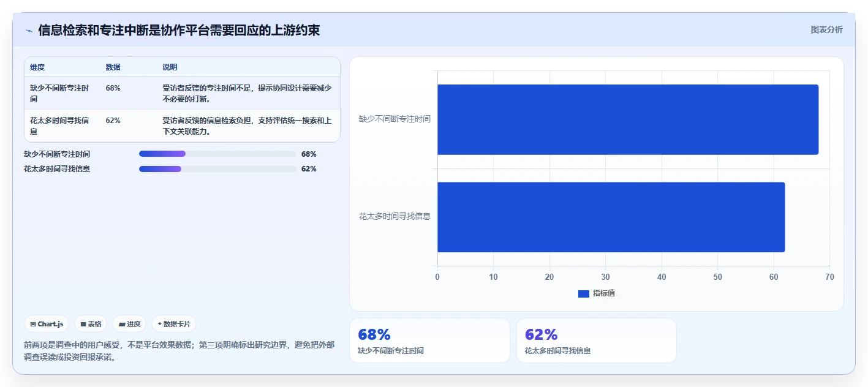Click the 维度 column header

(37, 67)
